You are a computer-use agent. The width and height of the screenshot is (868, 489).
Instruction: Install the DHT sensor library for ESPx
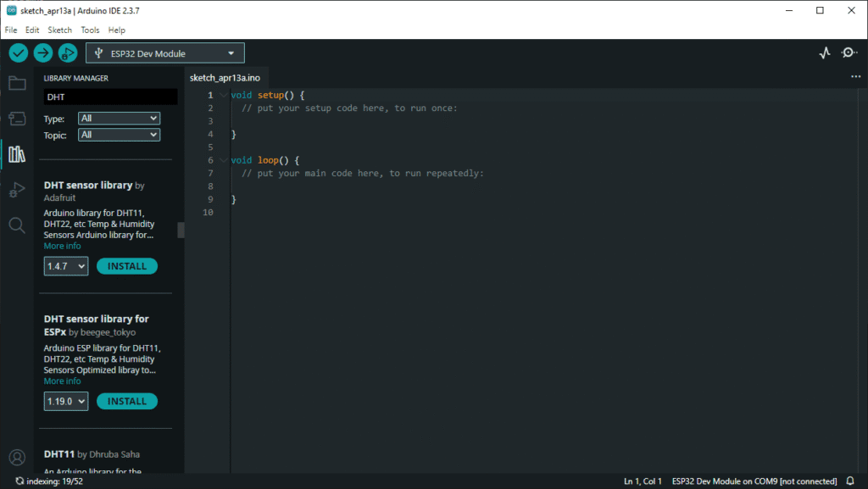[127, 401]
